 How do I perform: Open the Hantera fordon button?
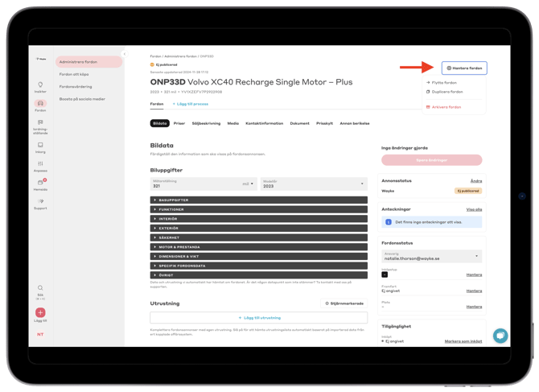click(x=464, y=68)
